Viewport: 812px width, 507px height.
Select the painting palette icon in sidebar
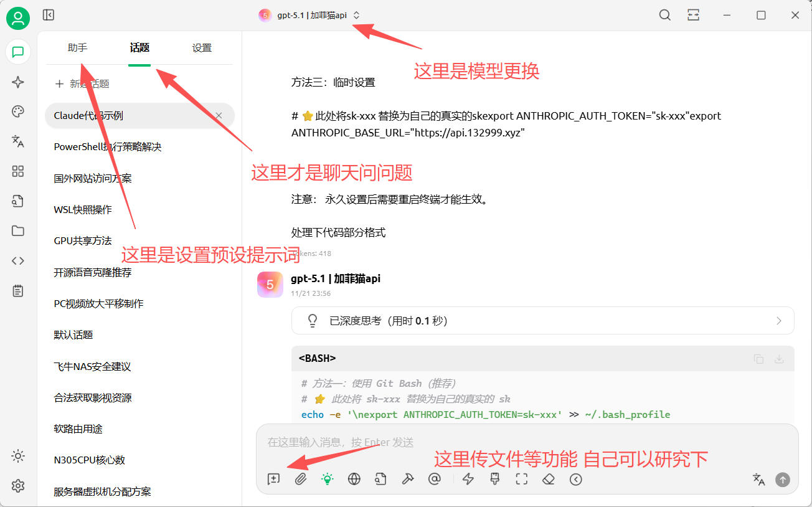point(17,111)
